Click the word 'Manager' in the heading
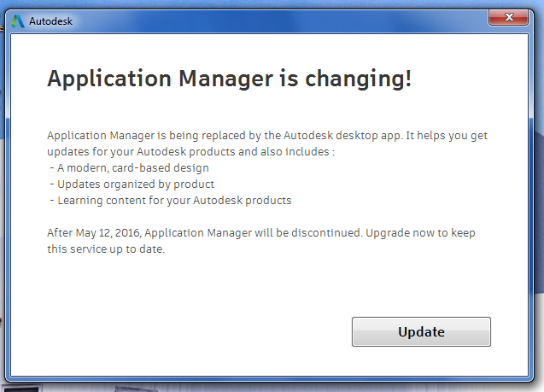Viewport: 544px width, 392px height. point(225,79)
